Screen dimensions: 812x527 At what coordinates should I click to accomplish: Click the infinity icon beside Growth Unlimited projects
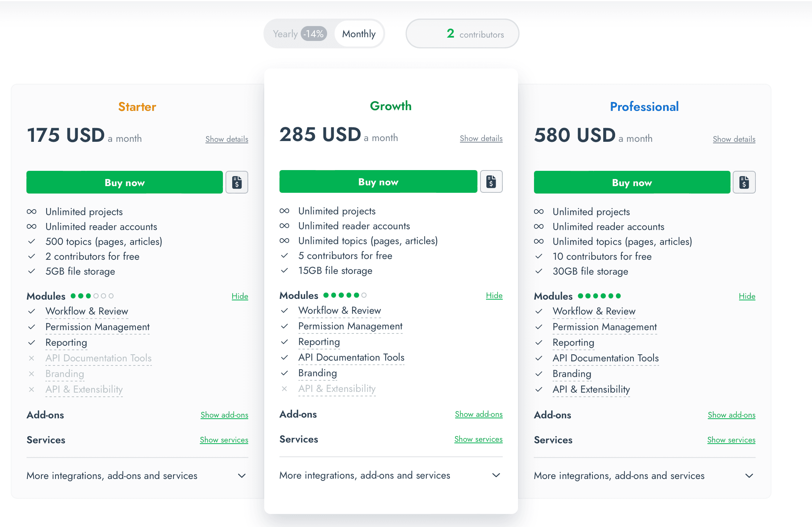(x=284, y=211)
